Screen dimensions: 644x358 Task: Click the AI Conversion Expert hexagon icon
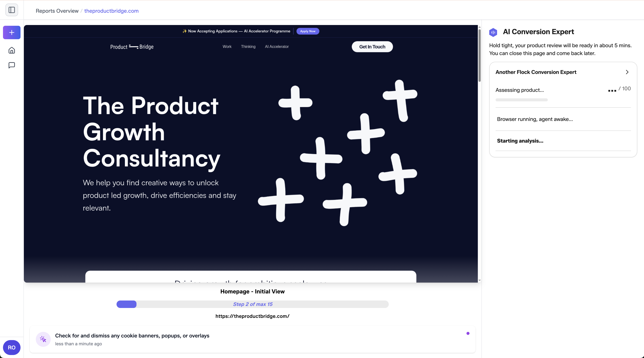click(493, 32)
